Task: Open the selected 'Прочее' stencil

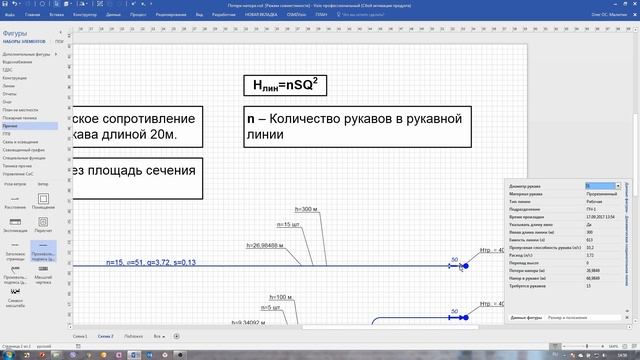Action: [29, 126]
